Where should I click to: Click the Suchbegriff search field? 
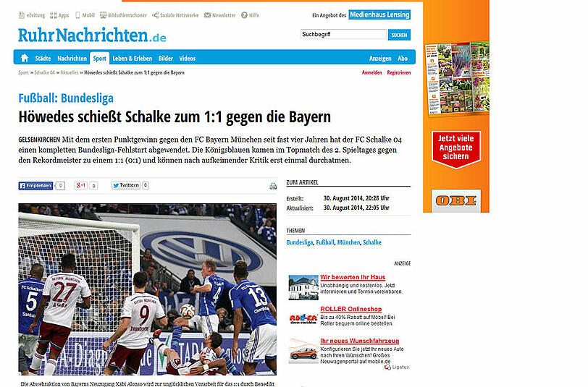click(x=343, y=35)
